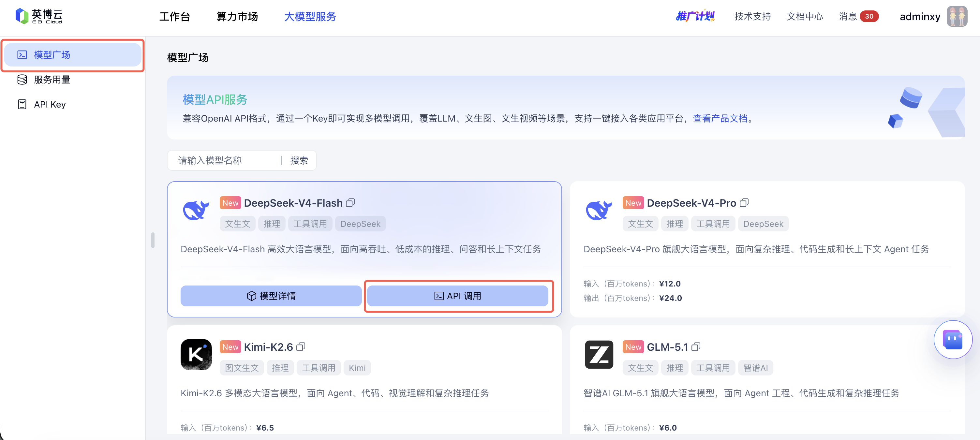Copy the DeepSeek-V4-Pro model name
Viewport: 980px width, 440px height.
(x=744, y=203)
